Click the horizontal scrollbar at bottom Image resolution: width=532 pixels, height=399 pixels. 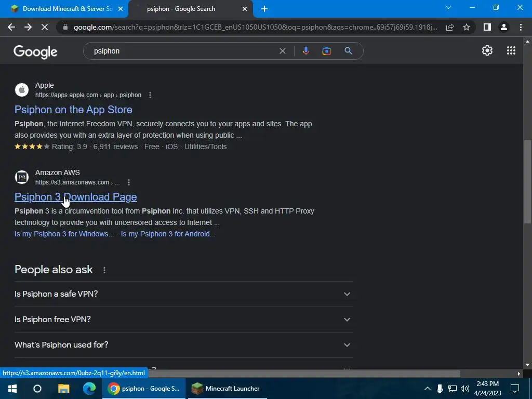click(303, 374)
